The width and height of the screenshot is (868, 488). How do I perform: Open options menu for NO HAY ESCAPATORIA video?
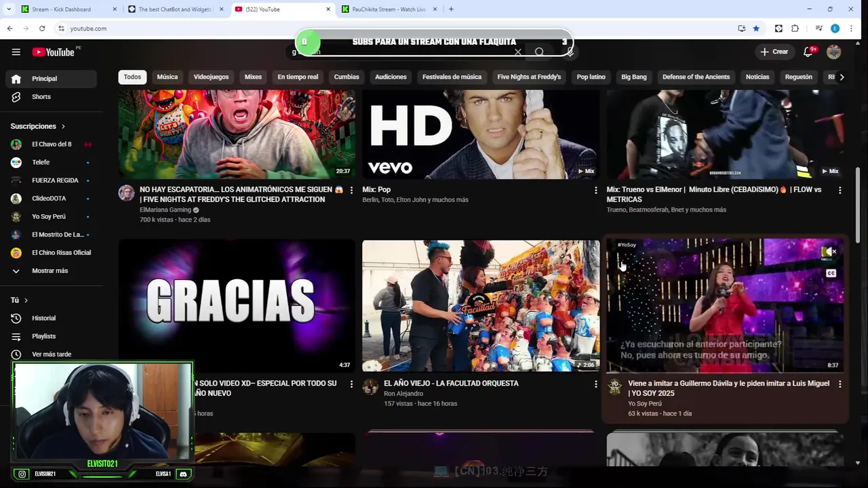[351, 190]
